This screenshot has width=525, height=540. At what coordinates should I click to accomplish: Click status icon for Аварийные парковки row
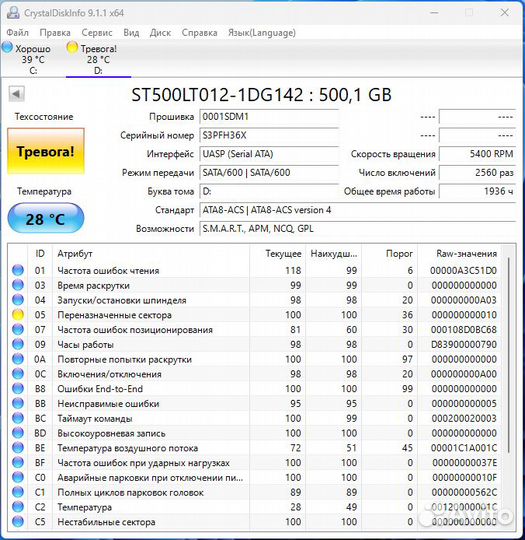click(18, 478)
